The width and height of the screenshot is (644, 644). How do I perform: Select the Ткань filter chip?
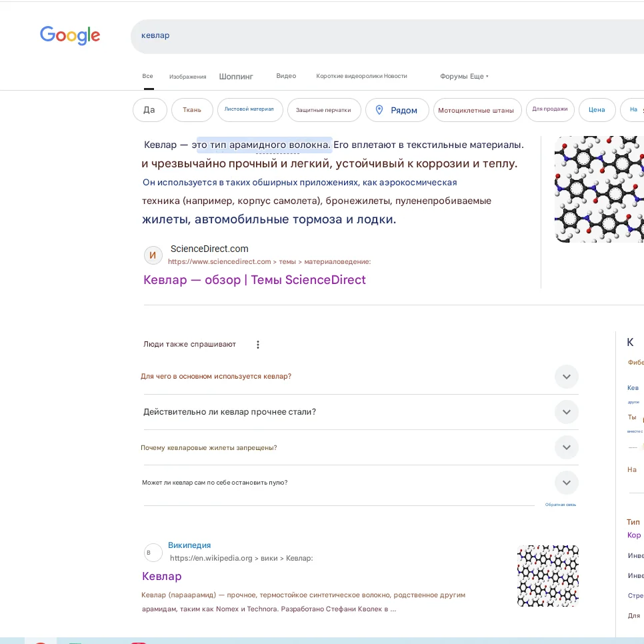(x=192, y=110)
